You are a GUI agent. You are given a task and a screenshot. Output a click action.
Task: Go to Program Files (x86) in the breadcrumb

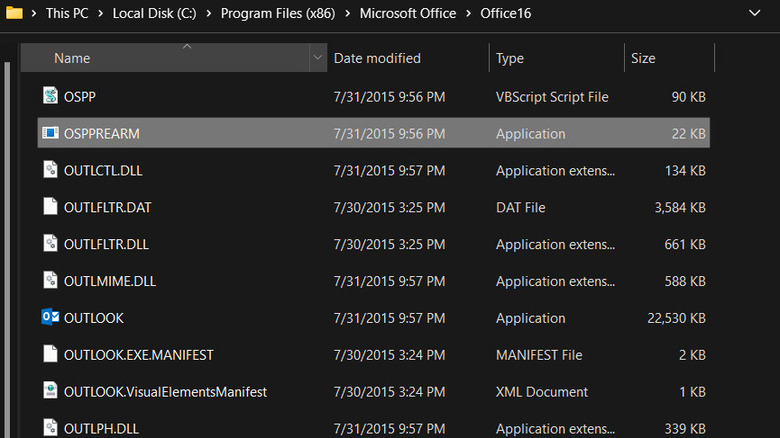click(278, 13)
